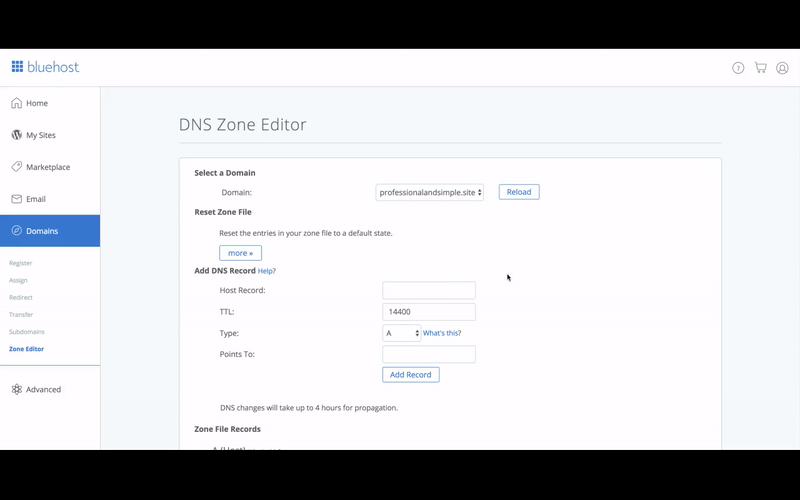Click the DNS propagation notice text
800x500 pixels.
coord(309,408)
